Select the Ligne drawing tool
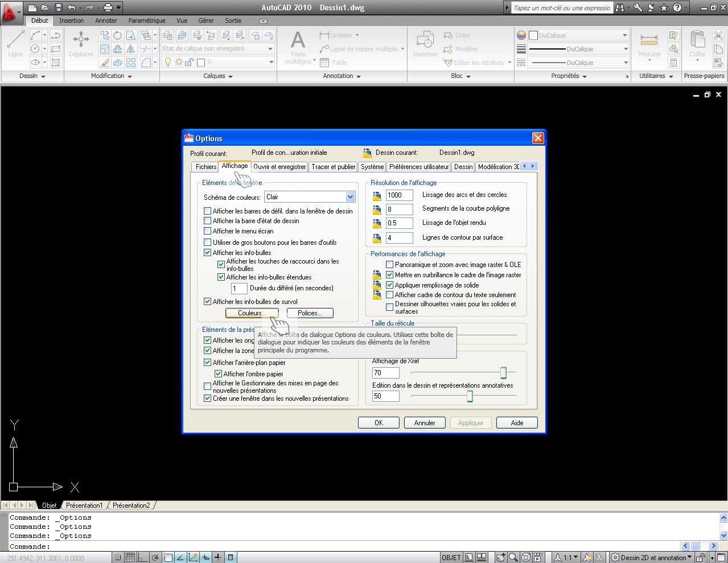Viewport: 728px width, 563px height. pos(15,43)
